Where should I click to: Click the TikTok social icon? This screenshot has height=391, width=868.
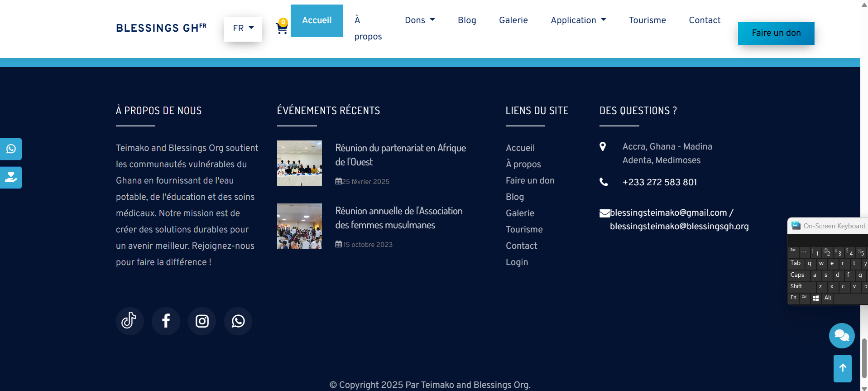click(x=129, y=321)
